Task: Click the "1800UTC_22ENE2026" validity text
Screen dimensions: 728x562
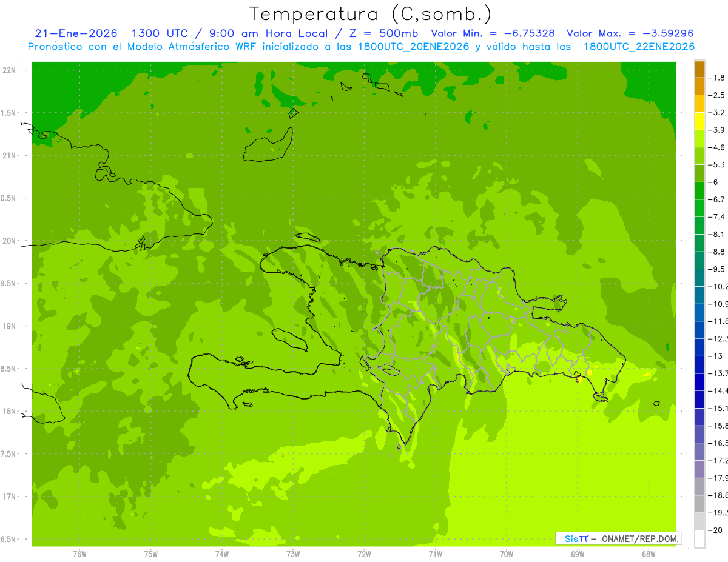Action: coord(638,47)
